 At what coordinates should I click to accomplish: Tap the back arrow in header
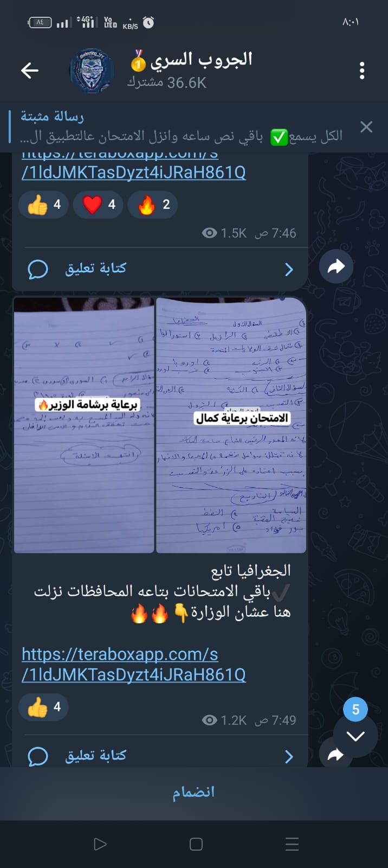pos(30,70)
